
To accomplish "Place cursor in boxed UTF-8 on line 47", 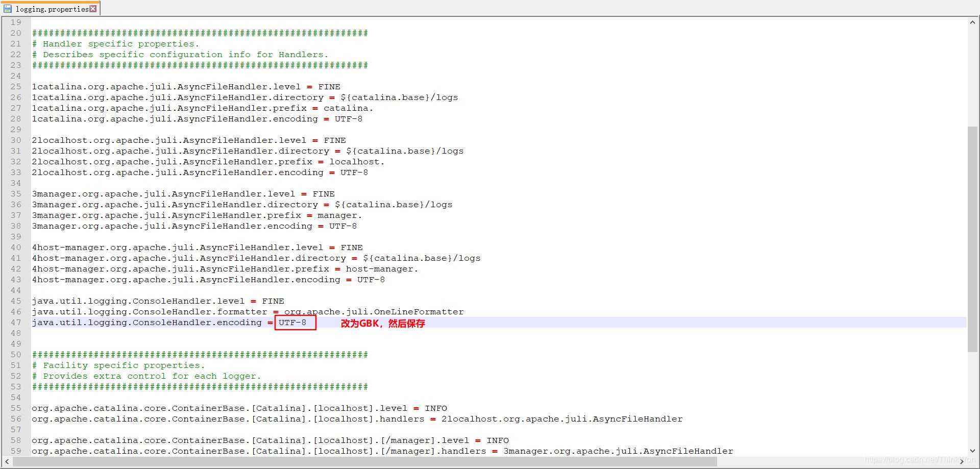I will [x=292, y=323].
